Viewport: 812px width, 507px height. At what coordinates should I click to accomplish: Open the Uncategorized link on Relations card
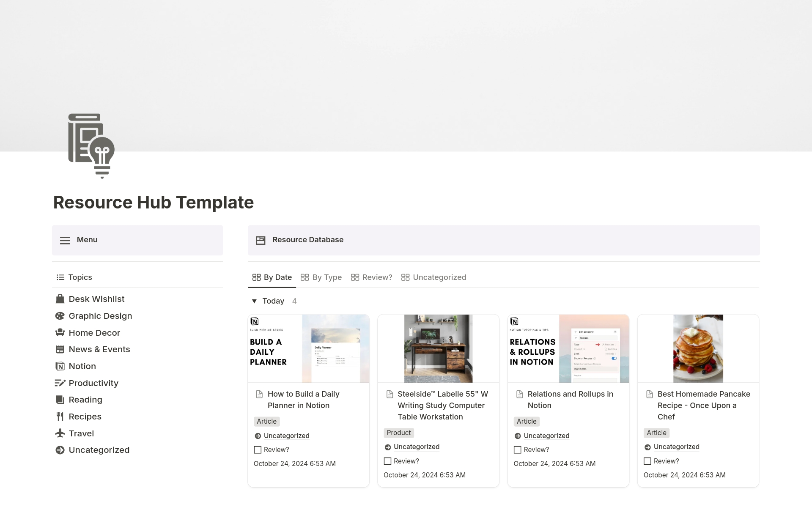546,436
